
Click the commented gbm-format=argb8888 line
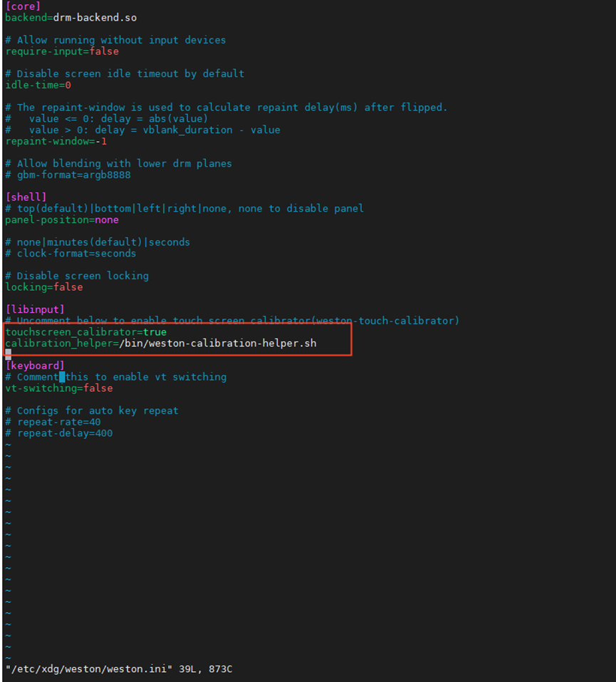68,175
